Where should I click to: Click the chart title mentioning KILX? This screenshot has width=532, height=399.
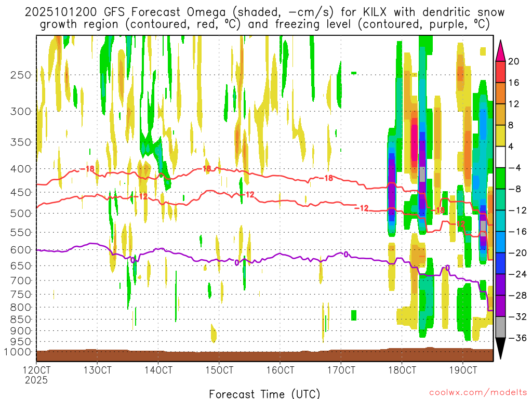264,18
